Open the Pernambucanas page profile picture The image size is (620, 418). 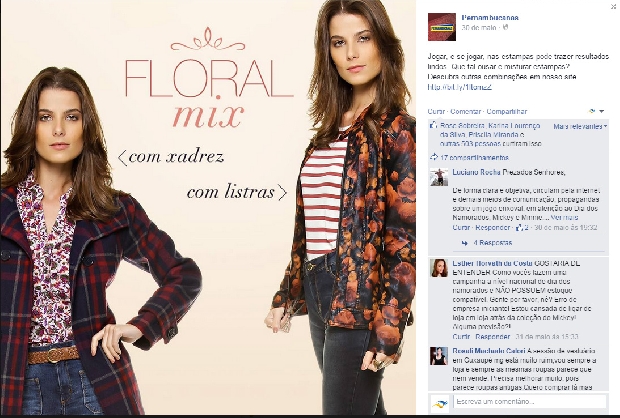(442, 27)
